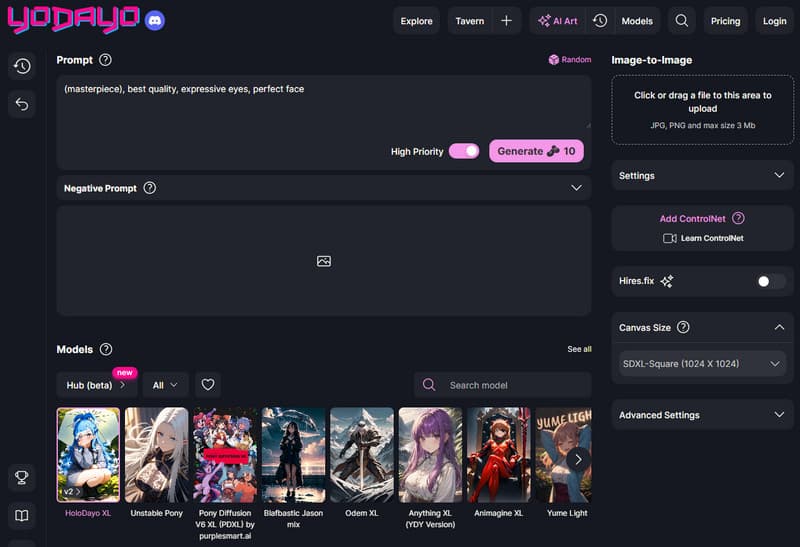Image resolution: width=800 pixels, height=547 pixels.
Task: Open the SDXL-Square canvas size dropdown
Action: coord(701,365)
